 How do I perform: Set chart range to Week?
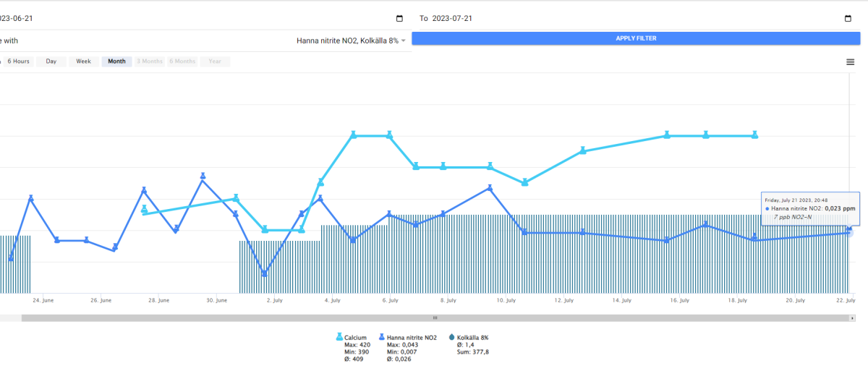click(84, 61)
